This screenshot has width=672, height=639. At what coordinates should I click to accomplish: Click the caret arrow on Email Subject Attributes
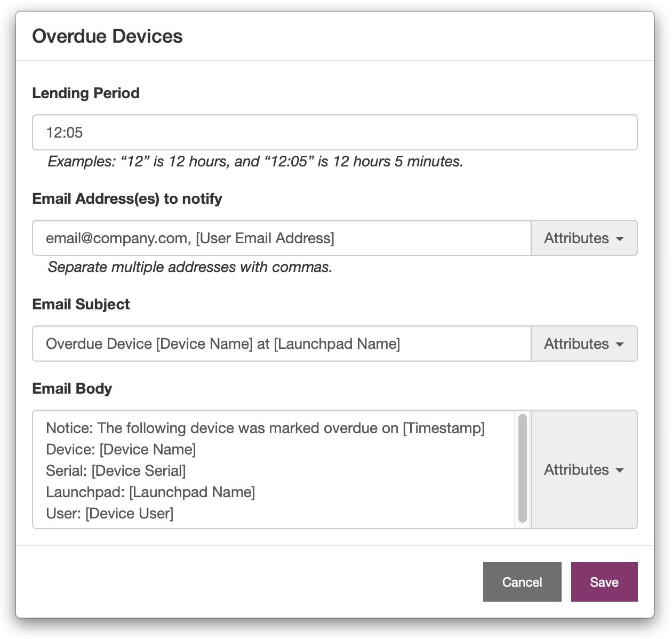(620, 345)
